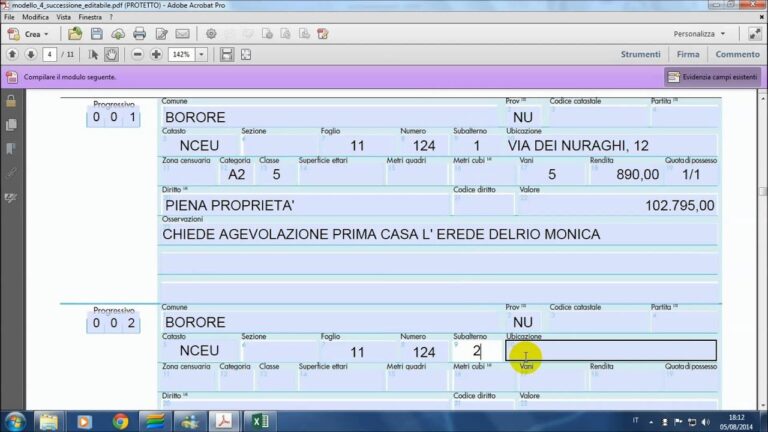
Task: Toggle the padlock security panel in the sidebar
Action: click(x=11, y=101)
